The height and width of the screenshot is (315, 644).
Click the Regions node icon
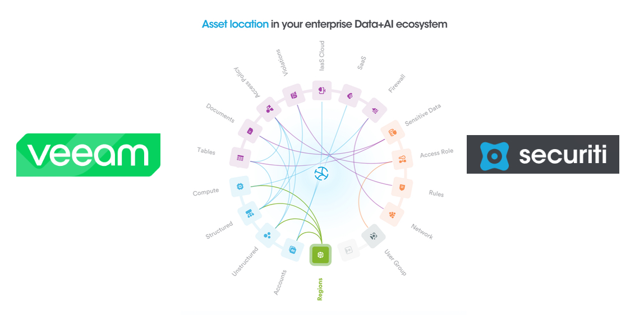point(321,254)
